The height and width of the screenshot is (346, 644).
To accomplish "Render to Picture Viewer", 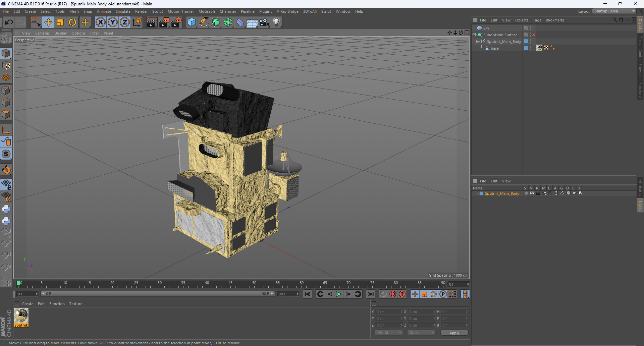I will pos(164,22).
